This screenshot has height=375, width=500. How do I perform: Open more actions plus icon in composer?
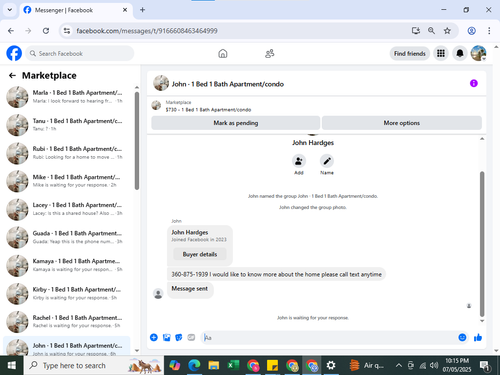(x=154, y=337)
